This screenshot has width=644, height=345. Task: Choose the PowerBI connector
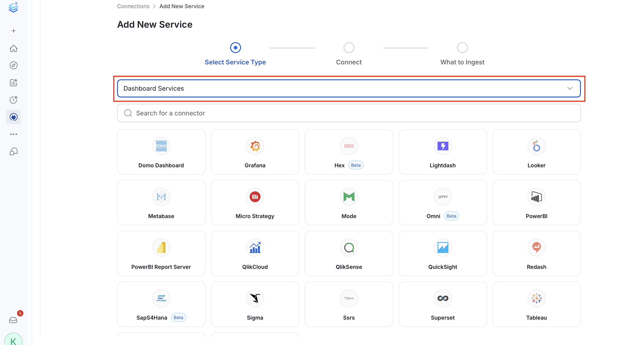tap(536, 203)
